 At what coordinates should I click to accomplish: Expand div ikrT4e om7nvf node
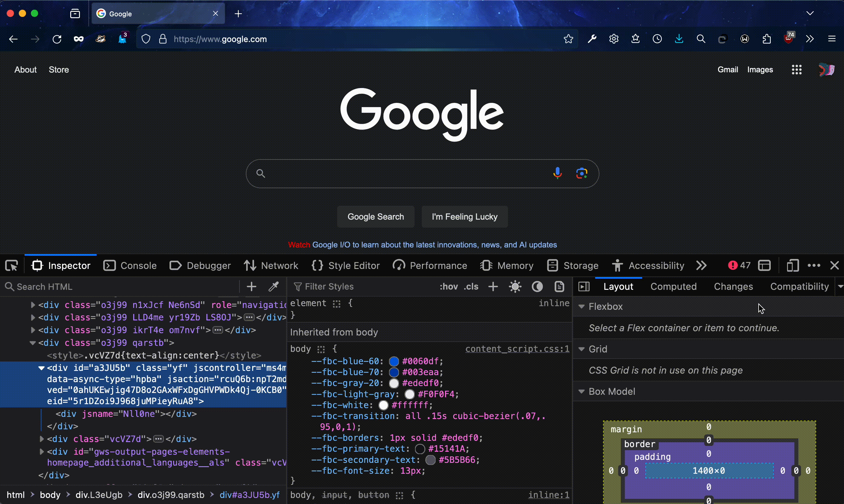[33, 330]
